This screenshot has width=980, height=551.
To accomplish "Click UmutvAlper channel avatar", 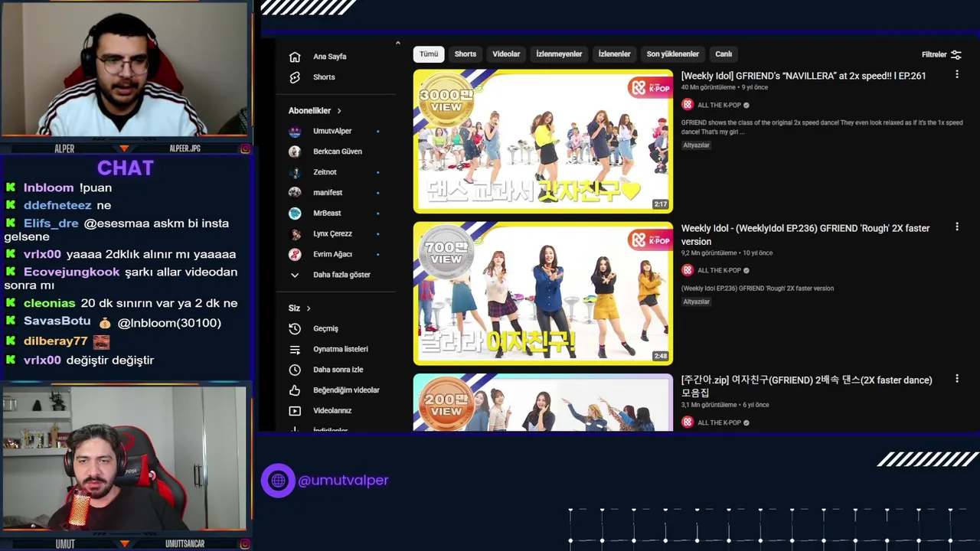I will click(295, 131).
